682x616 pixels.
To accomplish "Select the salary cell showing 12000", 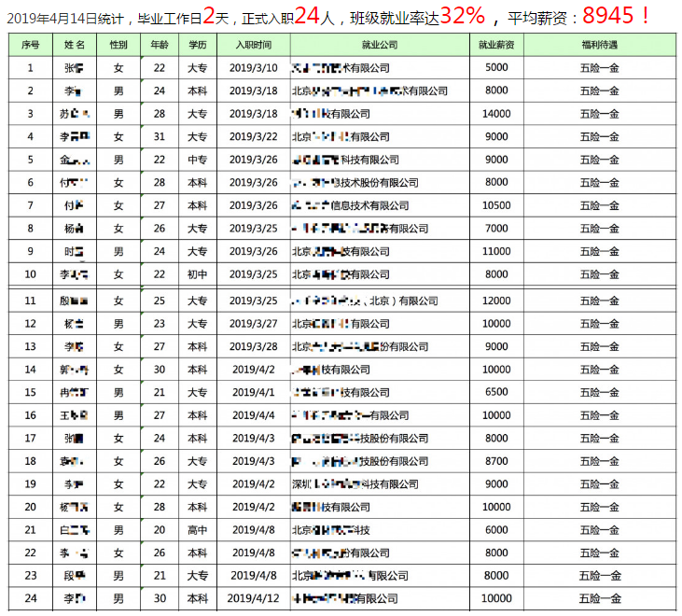I will point(496,301).
